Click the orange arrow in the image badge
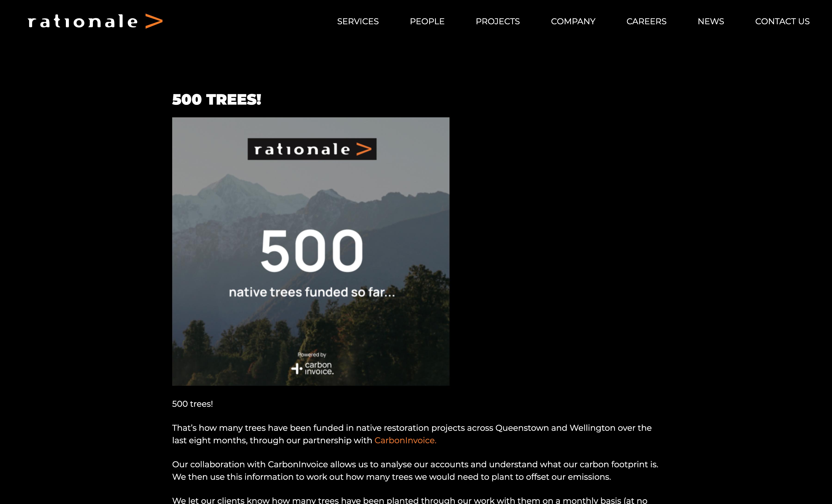 (364, 149)
